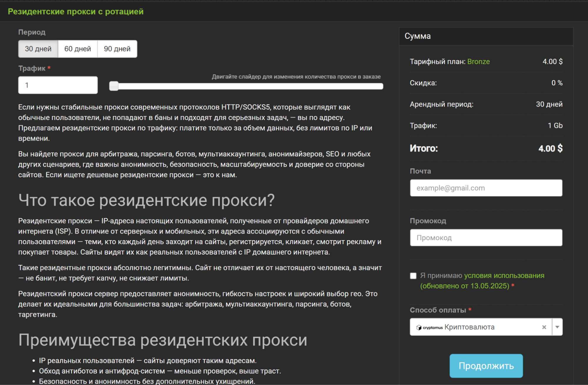Clear the selected payment method with the X icon
The height and width of the screenshot is (385, 588).
pyautogui.click(x=544, y=327)
